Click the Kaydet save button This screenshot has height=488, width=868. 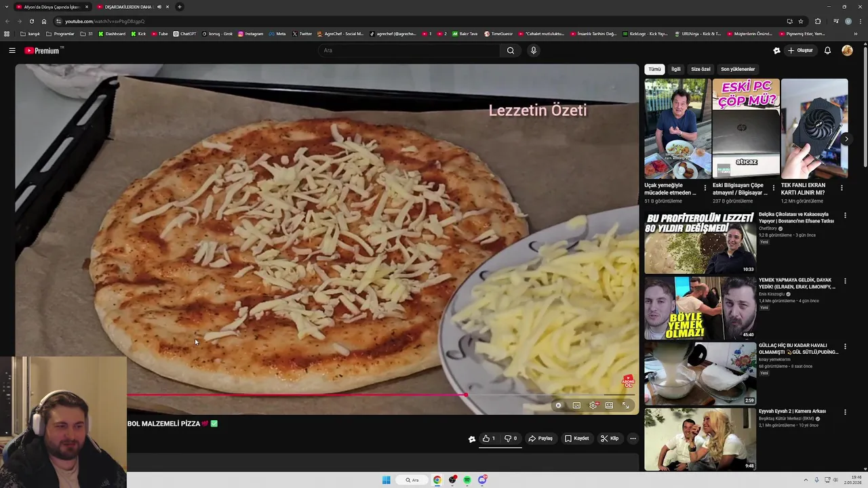coord(577,439)
